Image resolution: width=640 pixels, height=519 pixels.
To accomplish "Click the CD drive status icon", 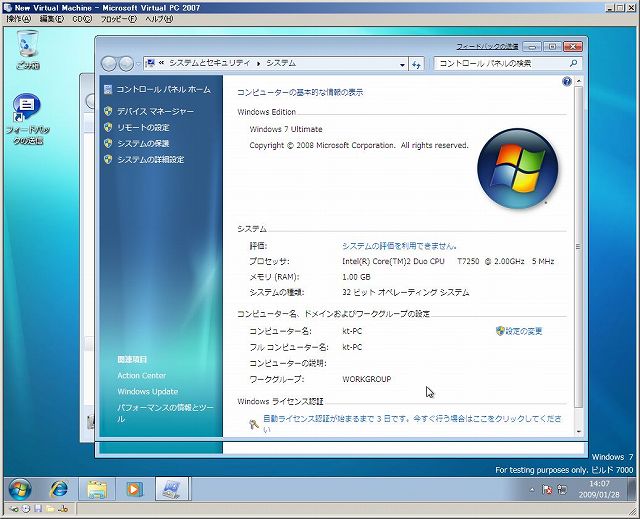I will [x=26, y=509].
